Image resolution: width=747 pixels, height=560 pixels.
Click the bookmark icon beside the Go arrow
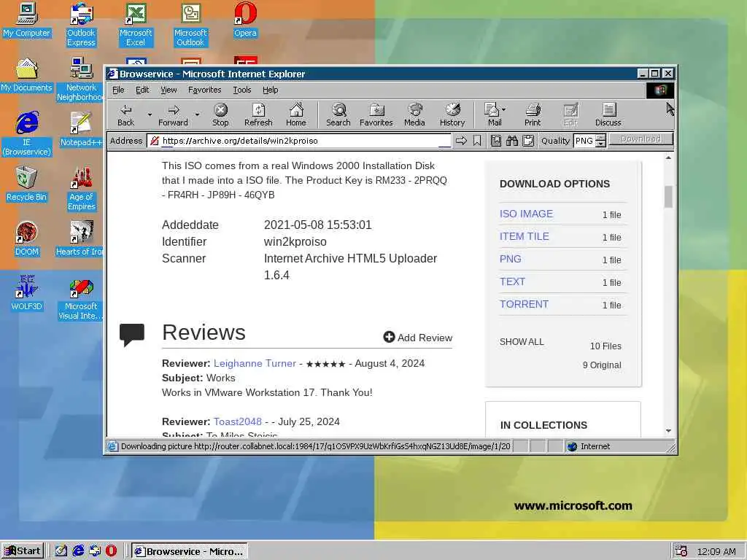477,141
